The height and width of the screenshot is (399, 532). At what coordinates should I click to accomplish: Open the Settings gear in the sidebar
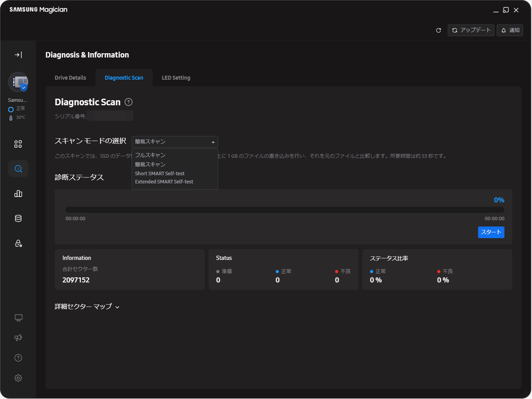tap(18, 378)
